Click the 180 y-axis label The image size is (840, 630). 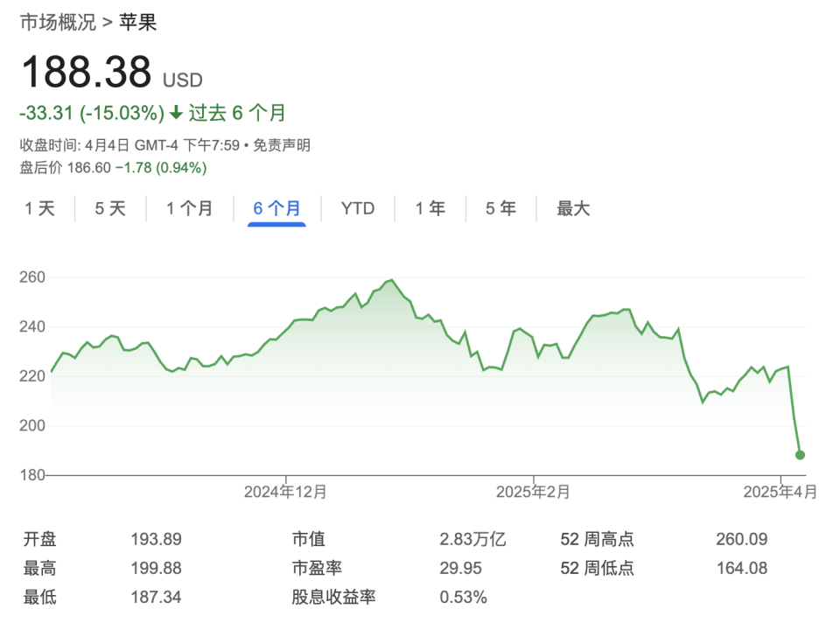[x=32, y=474]
